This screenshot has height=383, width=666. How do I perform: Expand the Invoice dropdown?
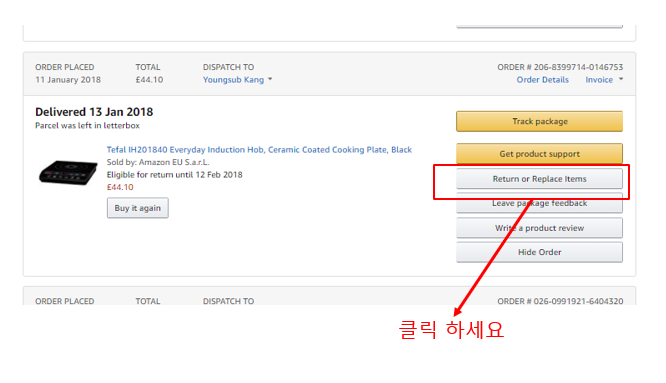604,80
